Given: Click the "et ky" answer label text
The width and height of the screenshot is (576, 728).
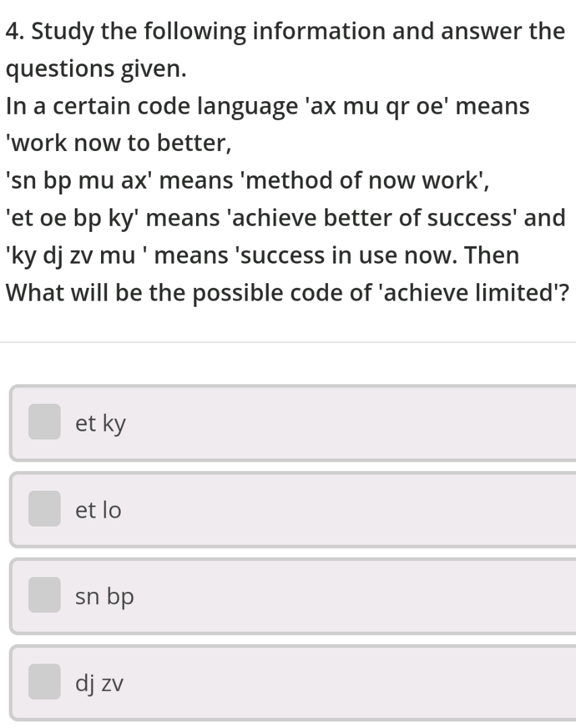Looking at the screenshot, I should coord(101,424).
